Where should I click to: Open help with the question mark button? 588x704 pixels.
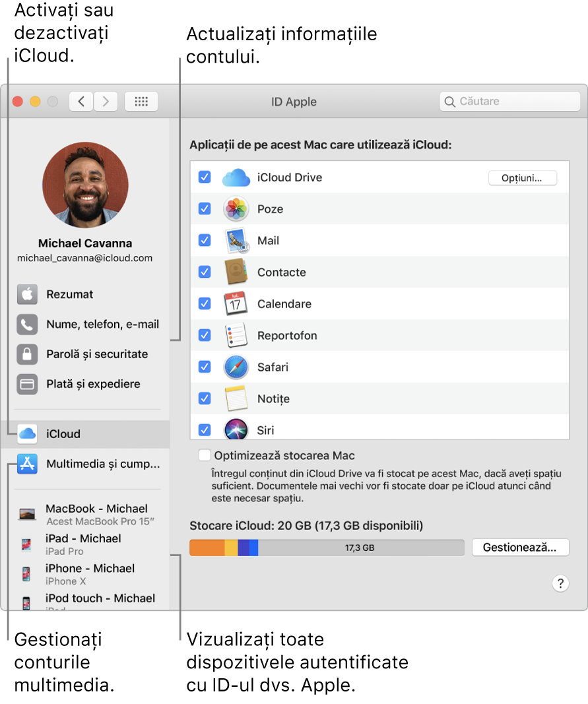click(560, 584)
